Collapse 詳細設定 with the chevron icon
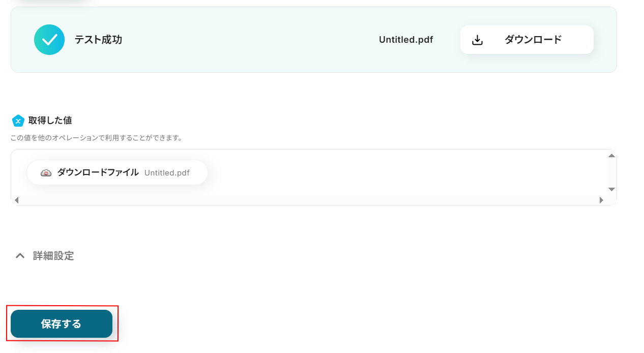 (x=20, y=256)
